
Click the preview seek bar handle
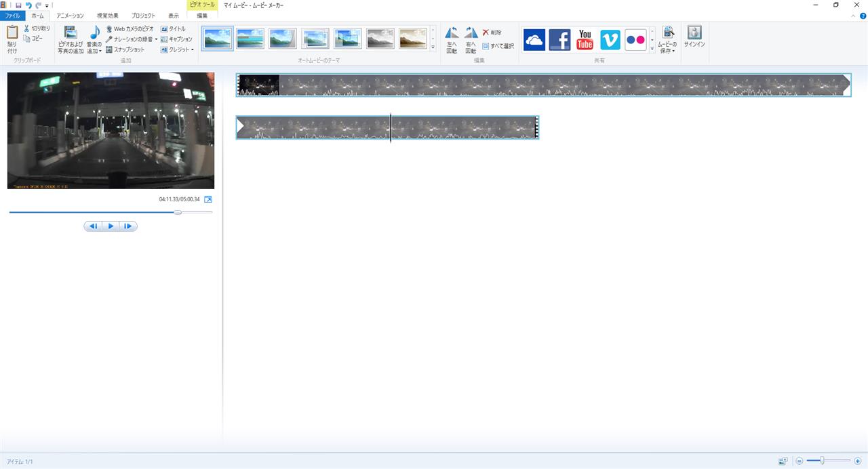pyautogui.click(x=178, y=212)
